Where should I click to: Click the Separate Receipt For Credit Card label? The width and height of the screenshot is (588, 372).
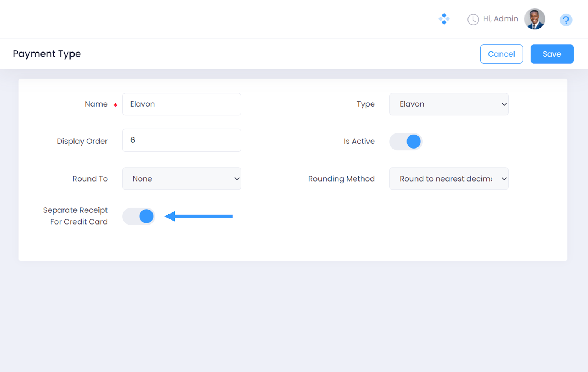click(x=76, y=216)
